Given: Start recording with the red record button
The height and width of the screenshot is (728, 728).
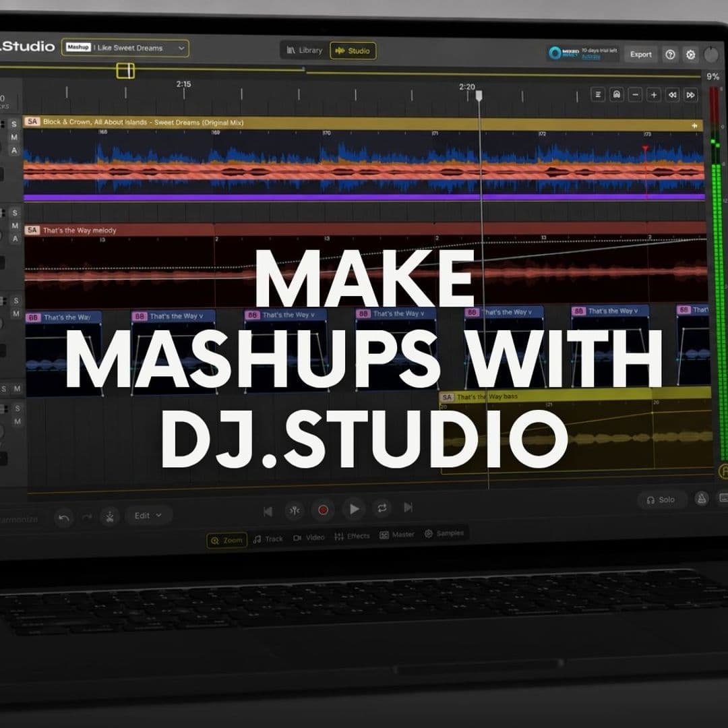Looking at the screenshot, I should pos(323,510).
